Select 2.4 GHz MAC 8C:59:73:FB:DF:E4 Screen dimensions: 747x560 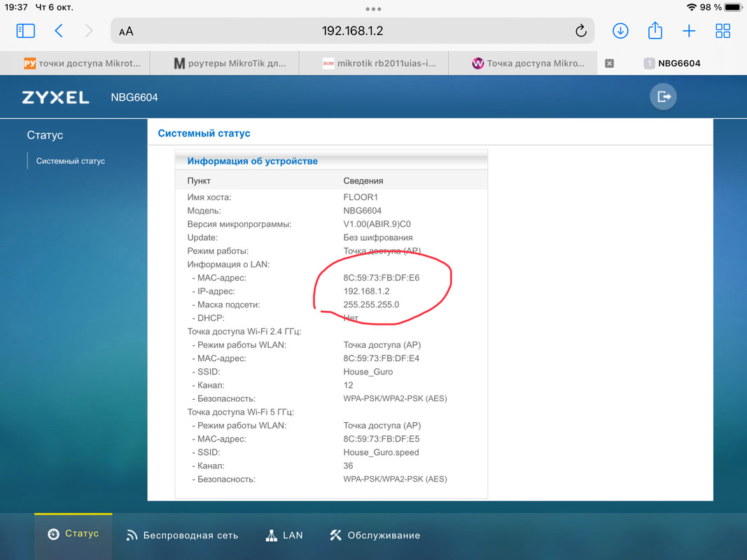[381, 358]
